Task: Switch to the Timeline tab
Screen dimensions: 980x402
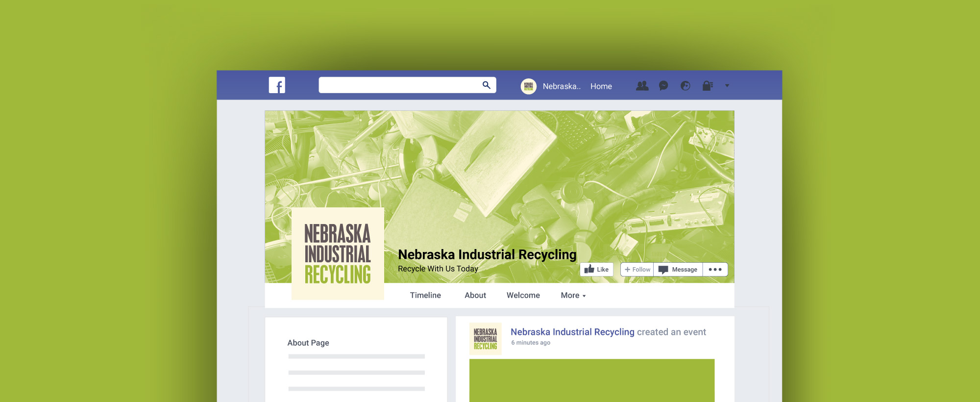Action: tap(425, 295)
